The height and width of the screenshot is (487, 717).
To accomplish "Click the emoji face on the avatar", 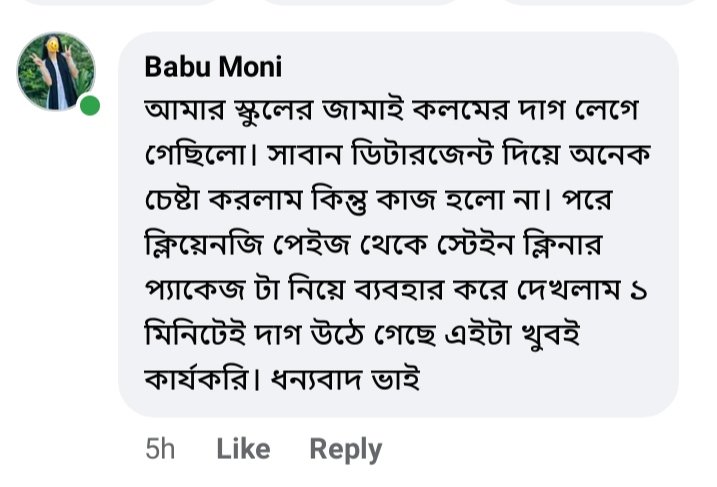I will point(52,47).
